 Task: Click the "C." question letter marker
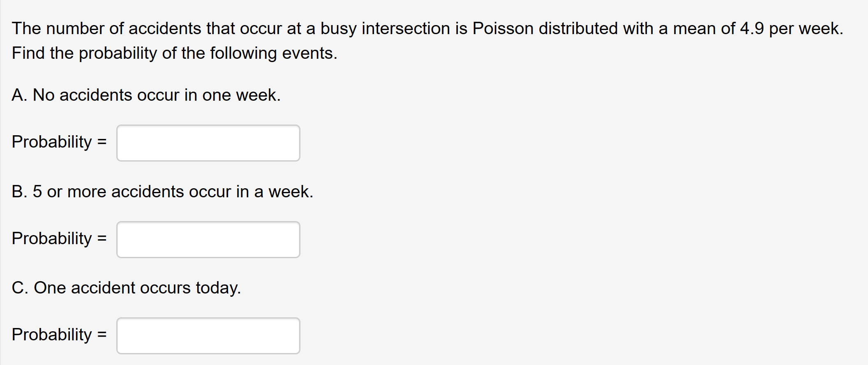20,288
